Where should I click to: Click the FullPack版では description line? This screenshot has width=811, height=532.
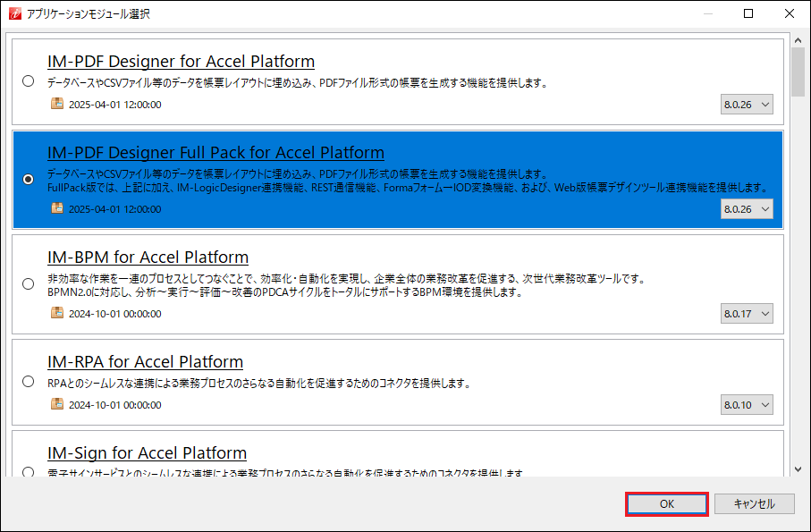click(409, 188)
